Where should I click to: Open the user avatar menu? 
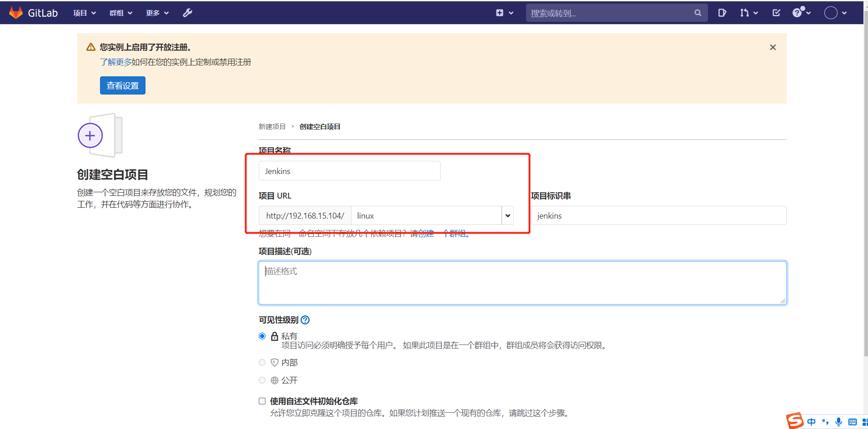point(835,13)
